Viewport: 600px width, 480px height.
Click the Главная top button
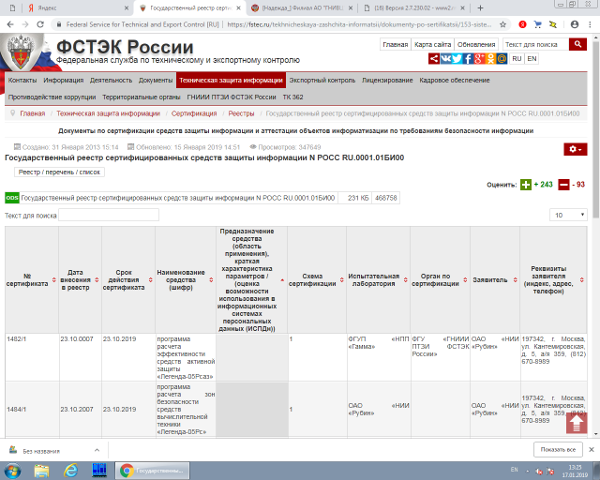pos(395,44)
